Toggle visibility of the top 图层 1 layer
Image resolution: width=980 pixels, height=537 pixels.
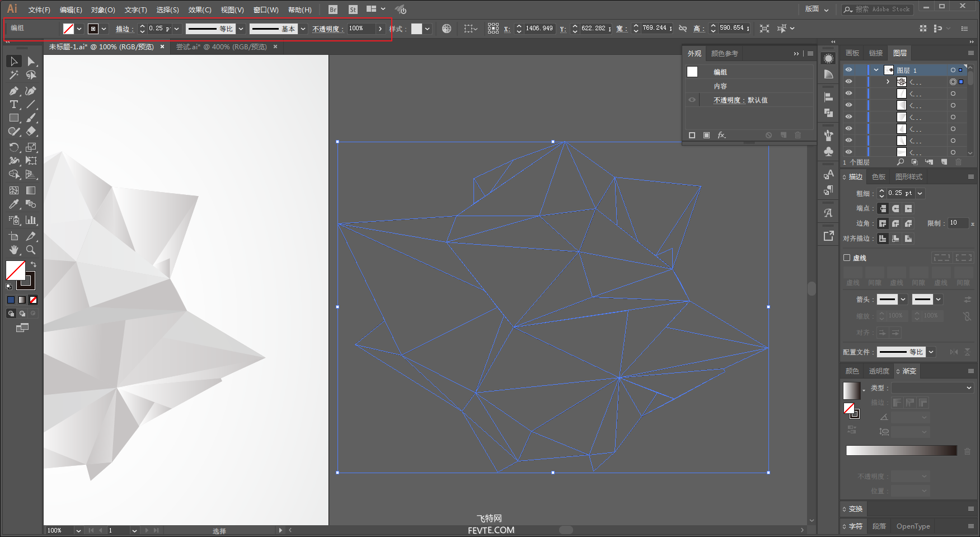click(x=849, y=70)
